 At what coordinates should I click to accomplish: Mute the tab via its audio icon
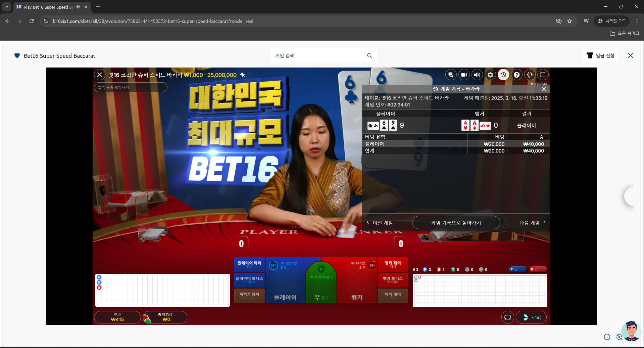click(78, 7)
